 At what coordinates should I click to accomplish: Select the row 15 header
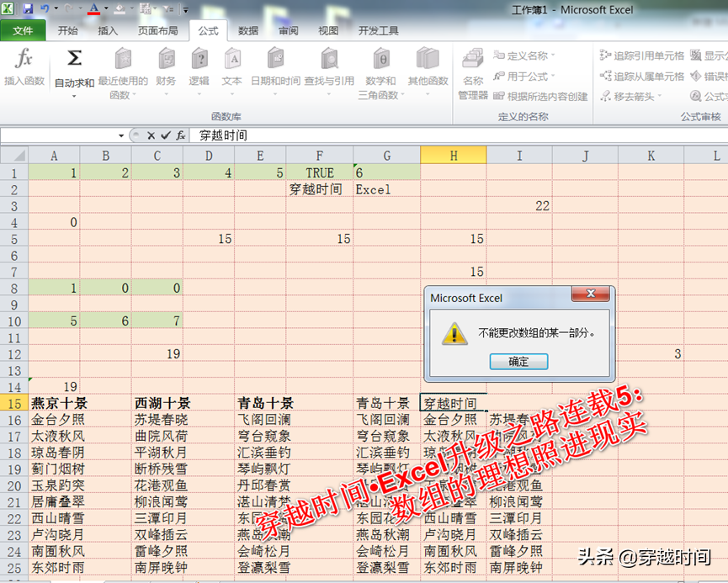[x=14, y=403]
